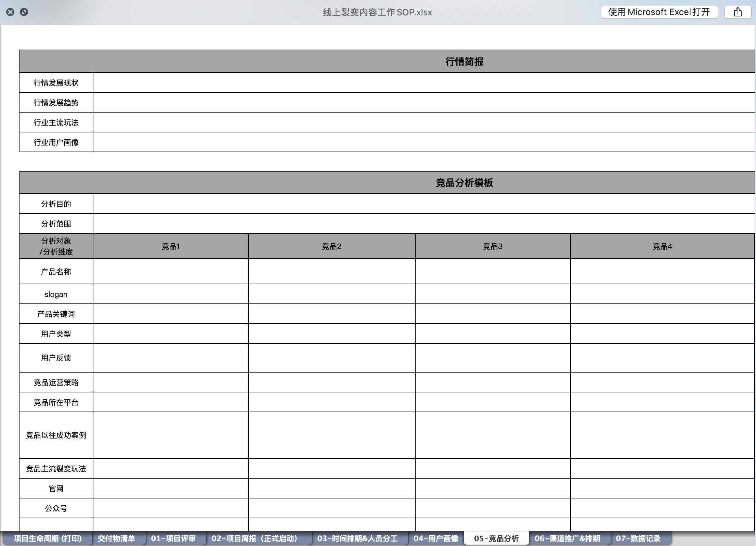Close the Quick Look preview window
Image resolution: width=756 pixels, height=546 pixels.
(10, 12)
